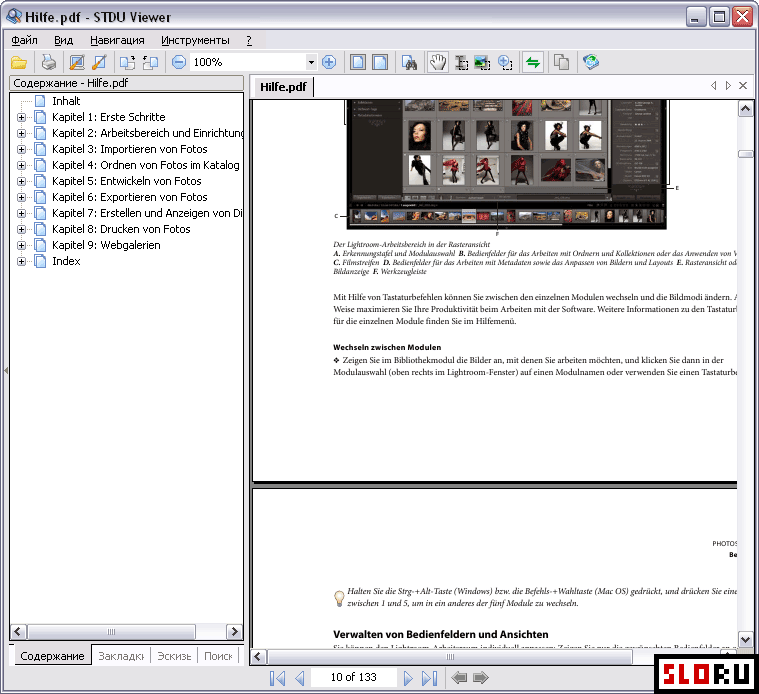Click the navigate back gray arrow

(x=459, y=678)
